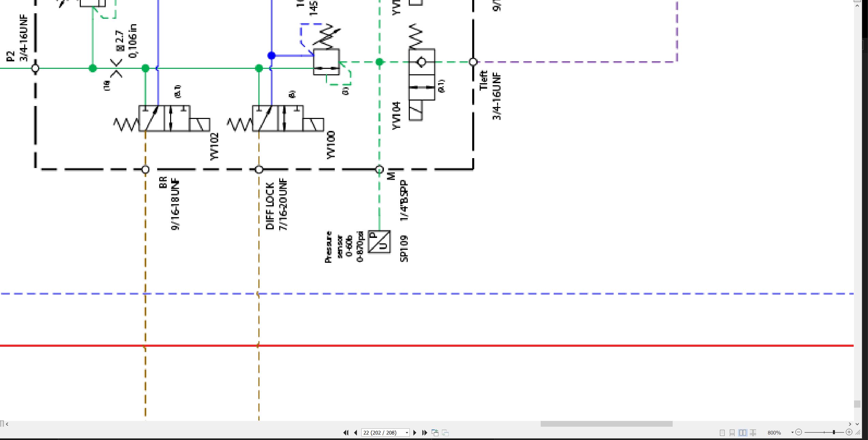The width and height of the screenshot is (868, 440).
Task: Go to the previous page
Action: [x=356, y=433]
